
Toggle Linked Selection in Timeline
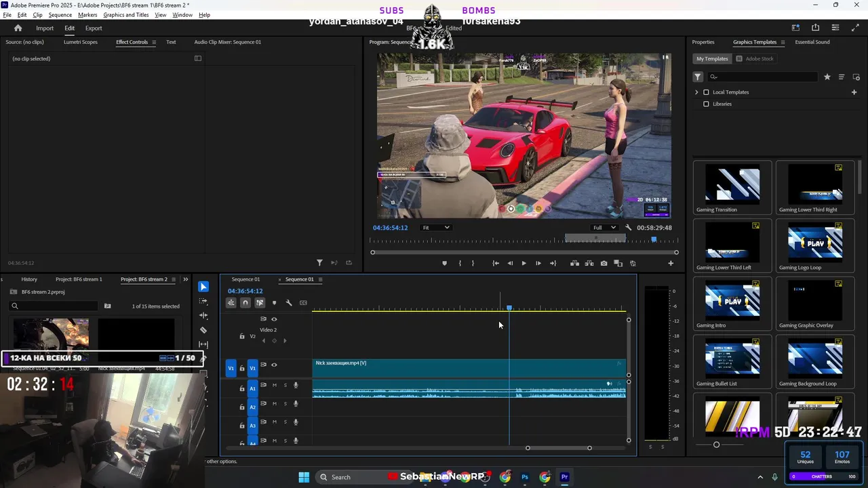[x=260, y=303]
